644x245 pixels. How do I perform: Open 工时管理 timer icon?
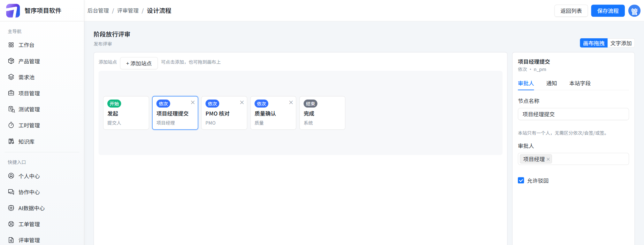[11, 125]
